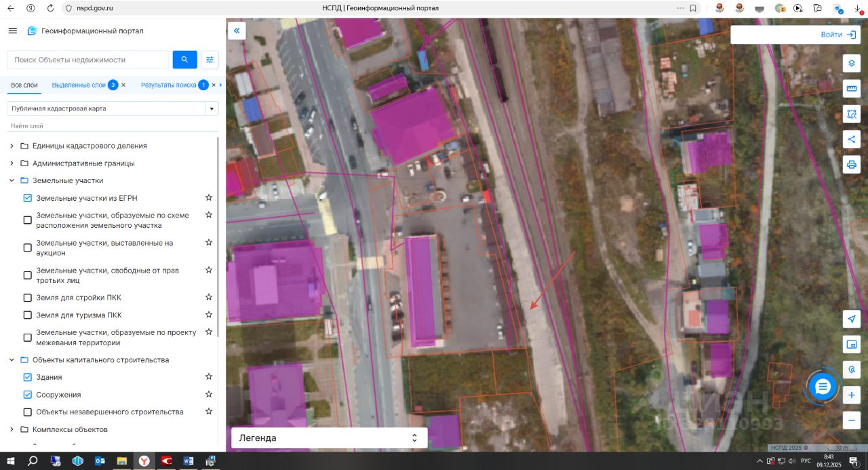Screen dimensions: 868x470
Task: Check 'Земля для стройки ПКК' layer
Action: [28, 298]
